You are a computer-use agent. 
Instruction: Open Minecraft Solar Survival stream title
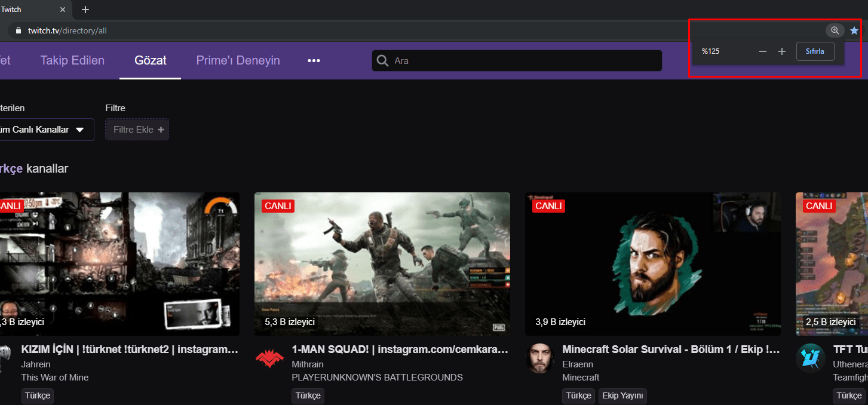(671, 349)
